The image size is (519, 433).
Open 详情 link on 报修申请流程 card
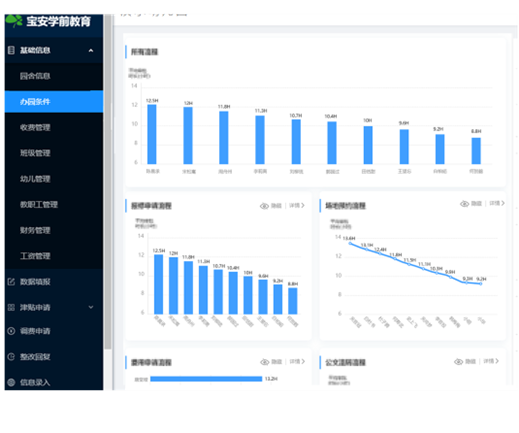(297, 206)
